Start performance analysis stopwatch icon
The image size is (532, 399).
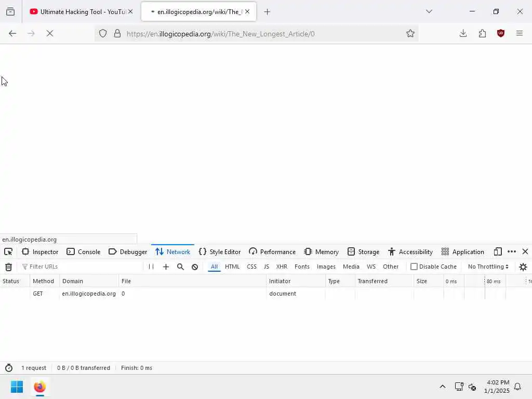coord(9,368)
